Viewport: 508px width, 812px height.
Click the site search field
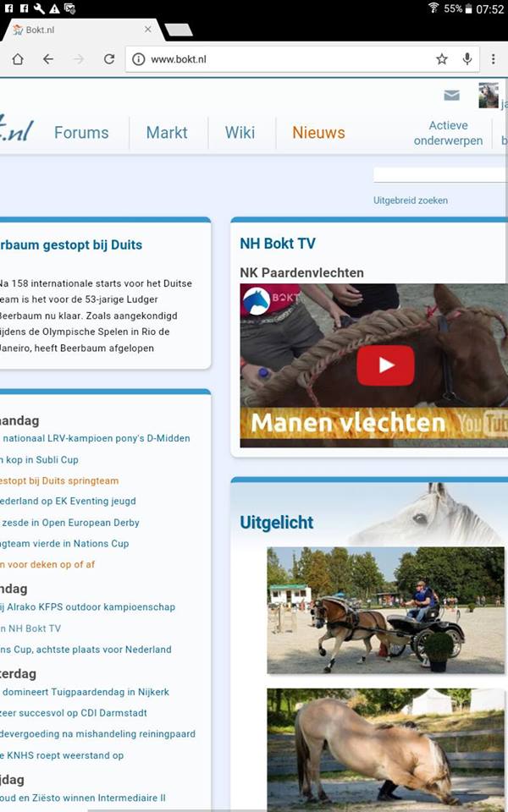(440, 174)
